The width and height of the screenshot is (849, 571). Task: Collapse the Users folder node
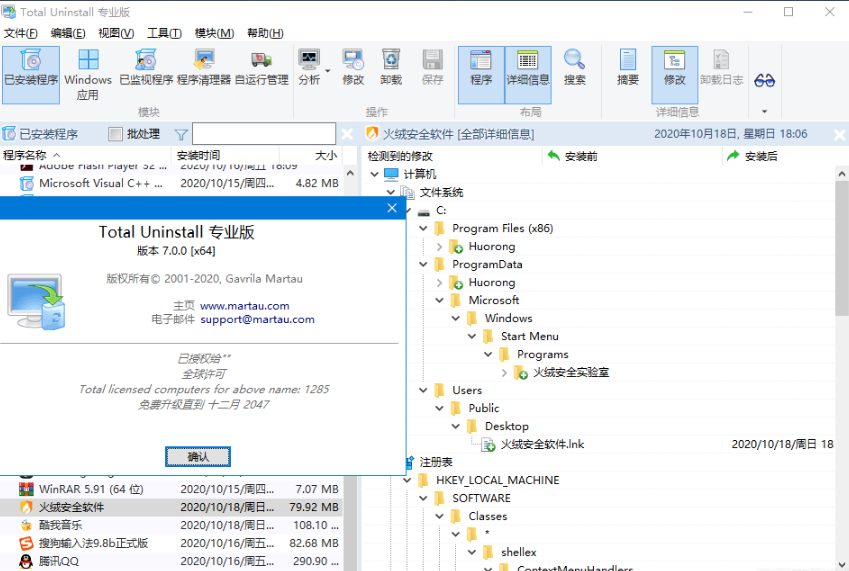click(x=423, y=390)
